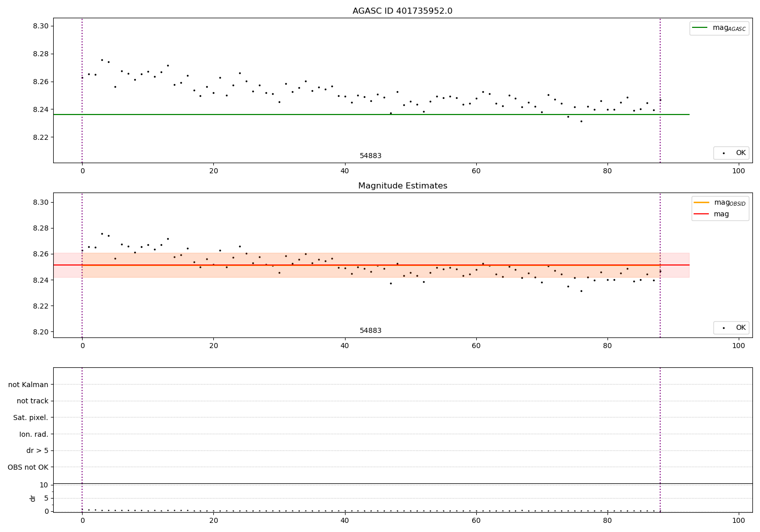Screen dimensions: 760x532
Task: Click the dotted purple vertical marker at x=0 in middle plot
Action: point(82,265)
